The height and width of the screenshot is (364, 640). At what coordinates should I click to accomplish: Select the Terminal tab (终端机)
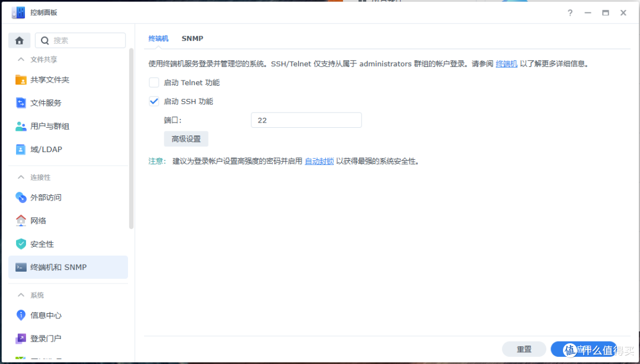158,38
